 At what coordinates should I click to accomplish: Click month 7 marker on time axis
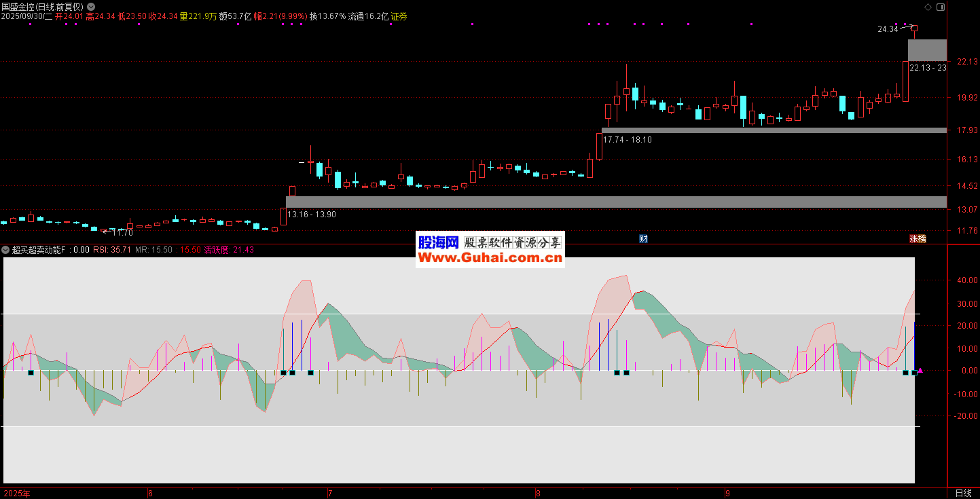pyautogui.click(x=330, y=493)
